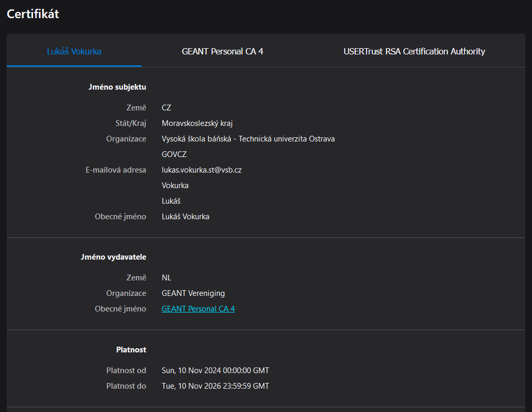Viewport: 532px width, 412px height.
Task: Click the issuer country value NL
Action: (x=166, y=277)
